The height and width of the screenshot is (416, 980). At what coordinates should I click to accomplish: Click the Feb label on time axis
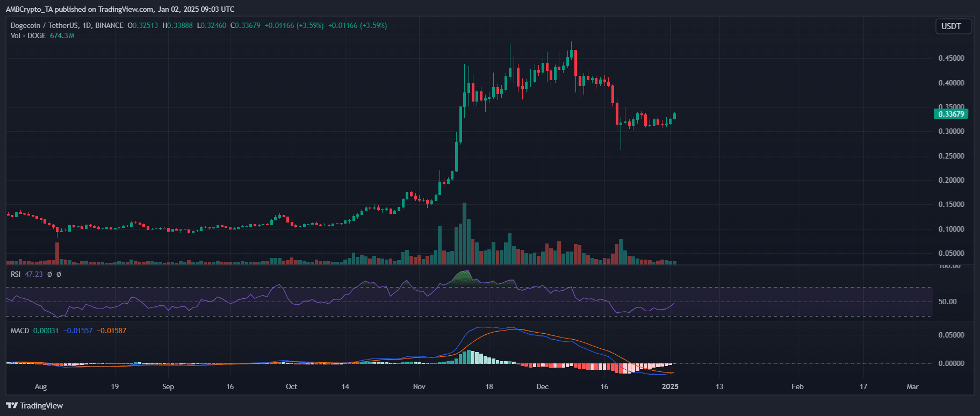coord(797,386)
